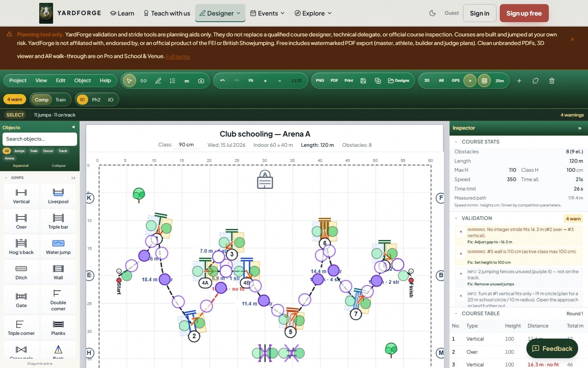The height and width of the screenshot is (368, 588).
Task: Pick the Double corner object
Action: pos(58,299)
